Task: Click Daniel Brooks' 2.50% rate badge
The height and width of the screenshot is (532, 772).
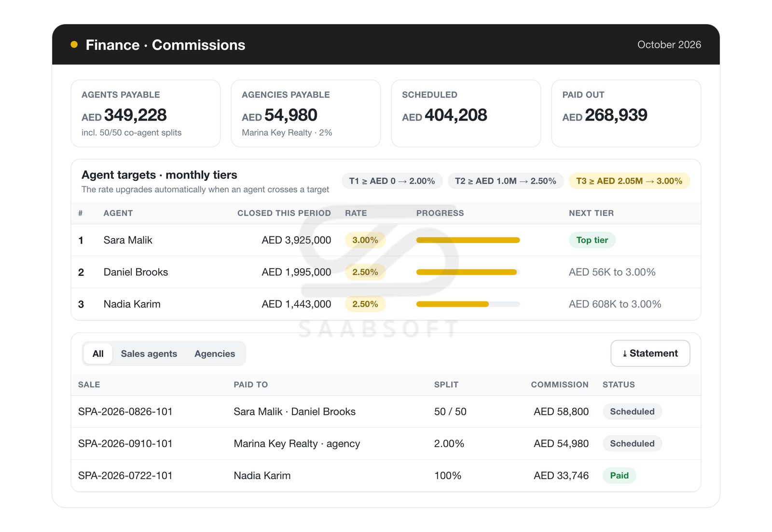Action: [365, 272]
